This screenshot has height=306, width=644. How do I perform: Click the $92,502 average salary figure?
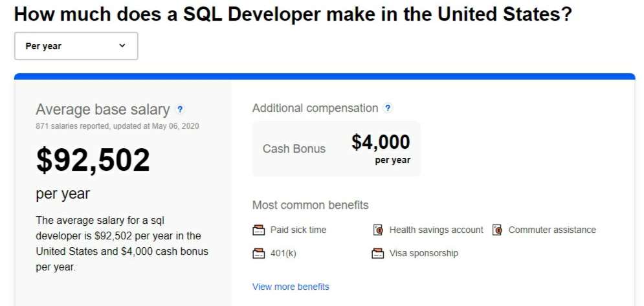click(x=93, y=160)
